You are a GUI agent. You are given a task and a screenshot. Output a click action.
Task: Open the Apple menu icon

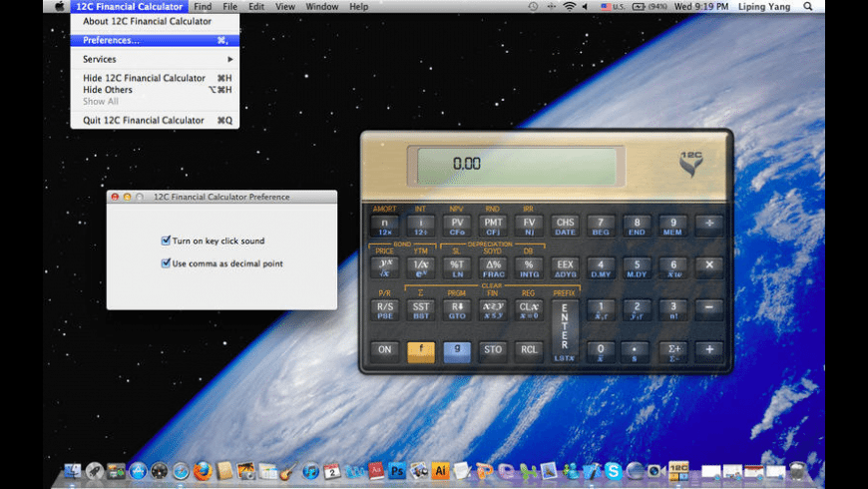[59, 7]
